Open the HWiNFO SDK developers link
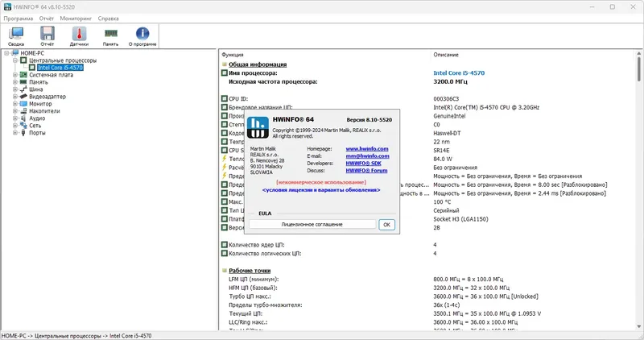 [x=364, y=164]
